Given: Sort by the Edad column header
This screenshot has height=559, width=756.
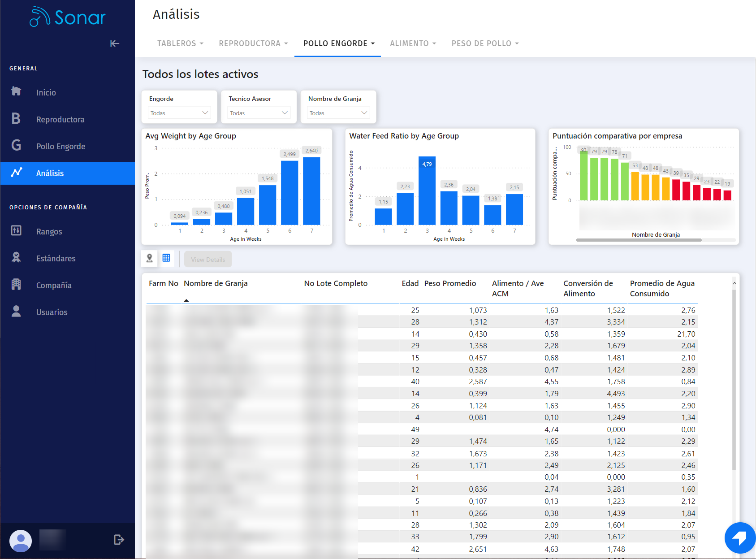Looking at the screenshot, I should (410, 283).
